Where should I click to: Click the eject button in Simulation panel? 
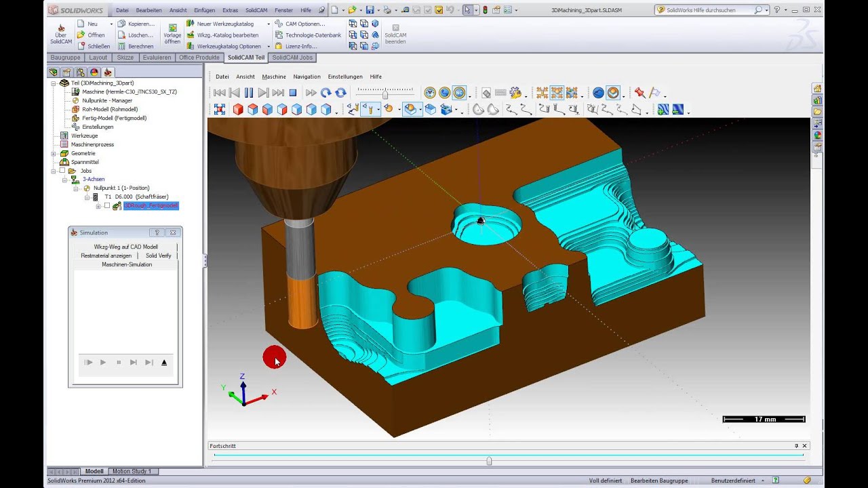(x=164, y=363)
